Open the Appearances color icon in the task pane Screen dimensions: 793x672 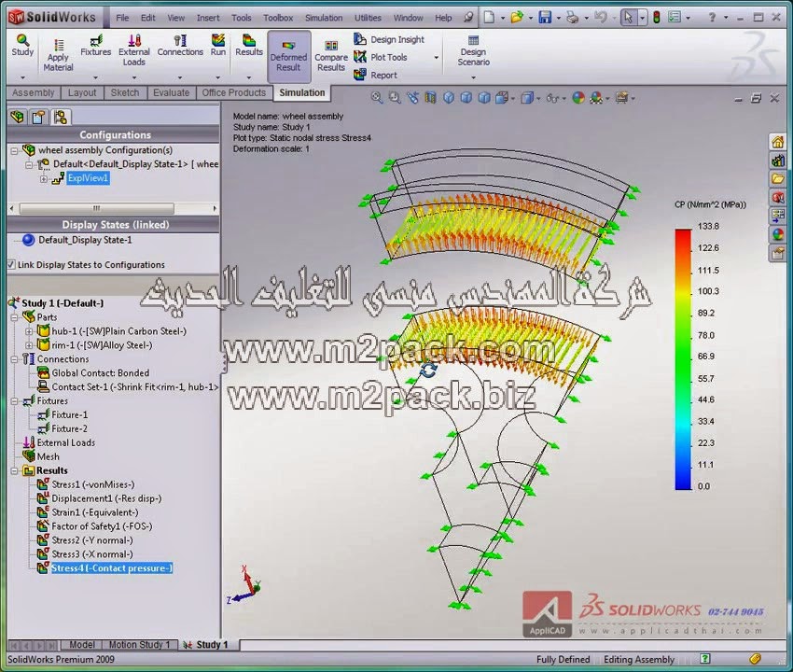[x=778, y=234]
